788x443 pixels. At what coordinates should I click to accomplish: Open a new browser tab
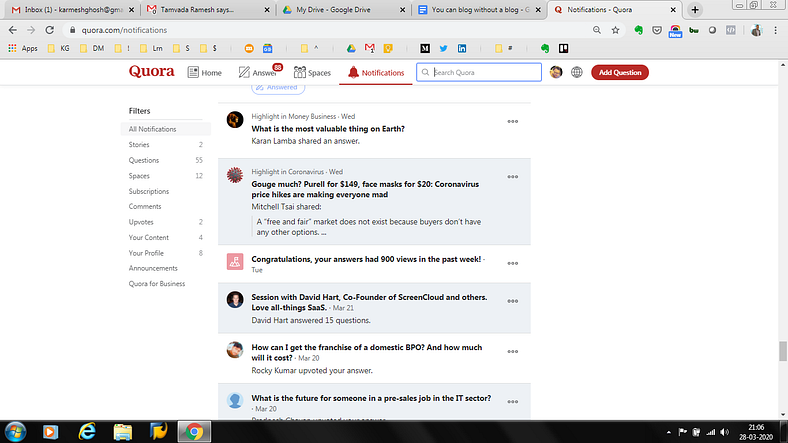point(695,10)
